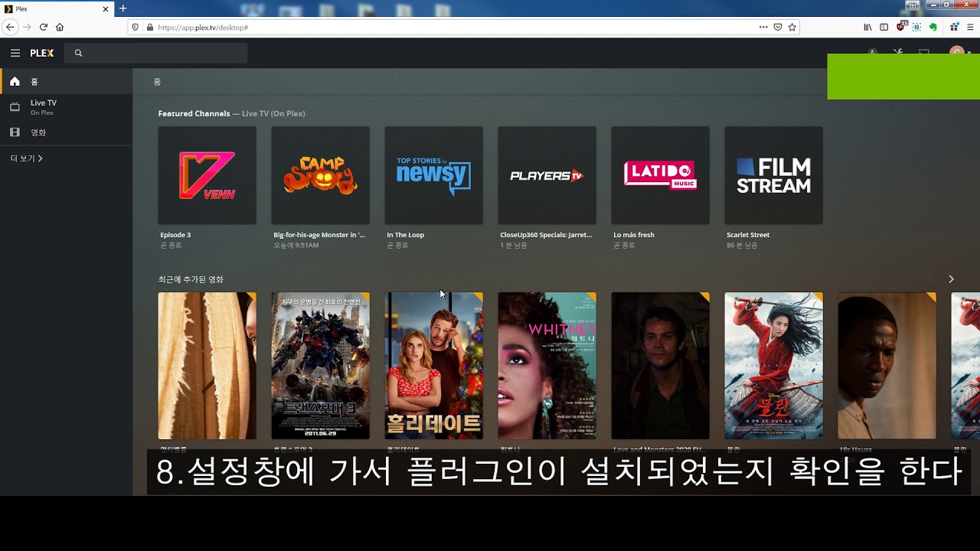Click the browser forward arrow
This screenshot has width=980, height=551.
point(28,27)
